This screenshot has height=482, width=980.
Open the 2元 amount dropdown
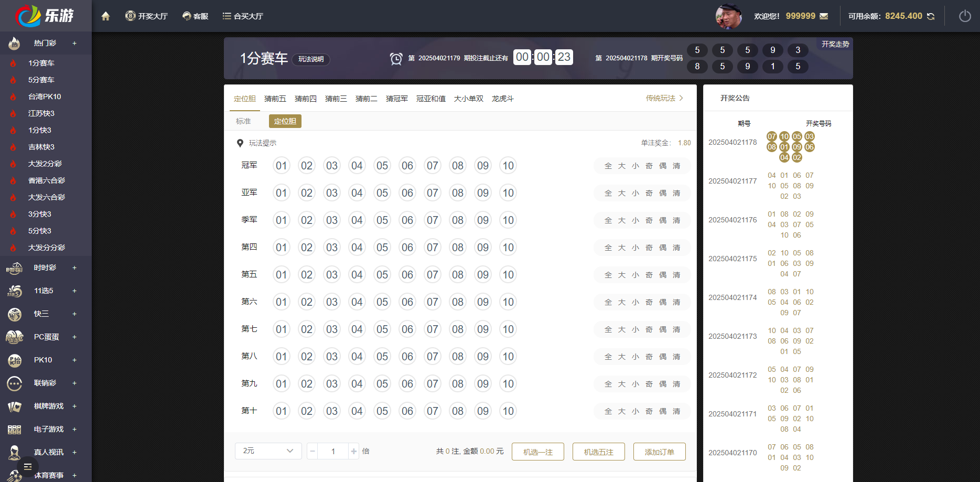pos(268,451)
